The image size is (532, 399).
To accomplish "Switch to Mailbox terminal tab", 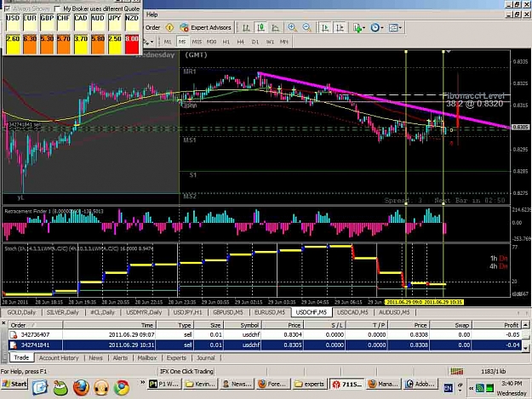I will coord(147,357).
